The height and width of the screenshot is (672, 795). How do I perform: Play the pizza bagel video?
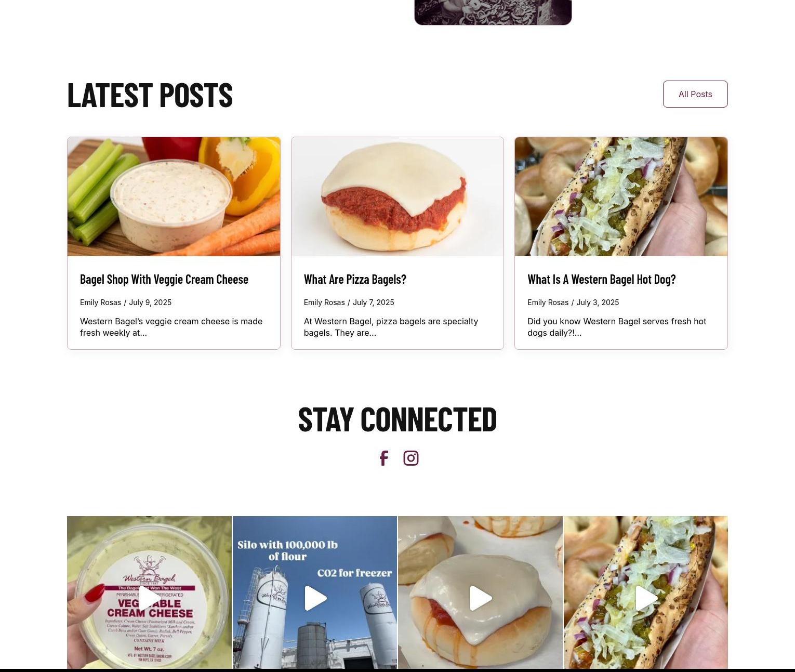(x=480, y=598)
